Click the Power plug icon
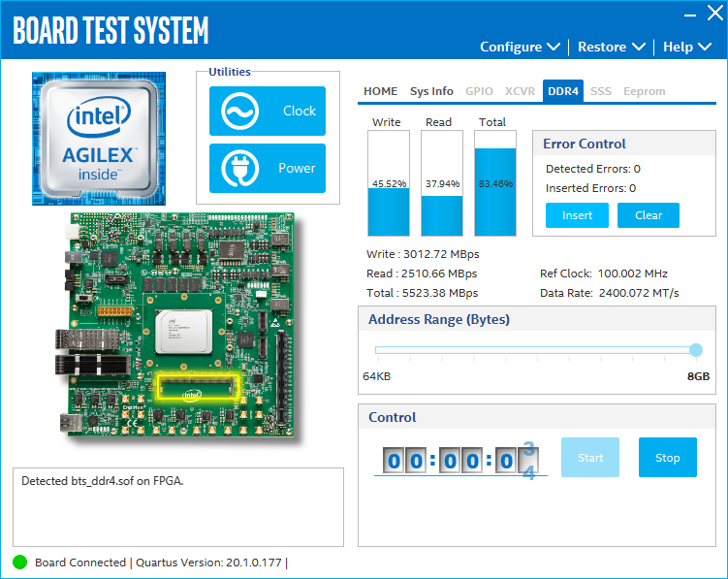728x579 pixels. pyautogui.click(x=237, y=169)
